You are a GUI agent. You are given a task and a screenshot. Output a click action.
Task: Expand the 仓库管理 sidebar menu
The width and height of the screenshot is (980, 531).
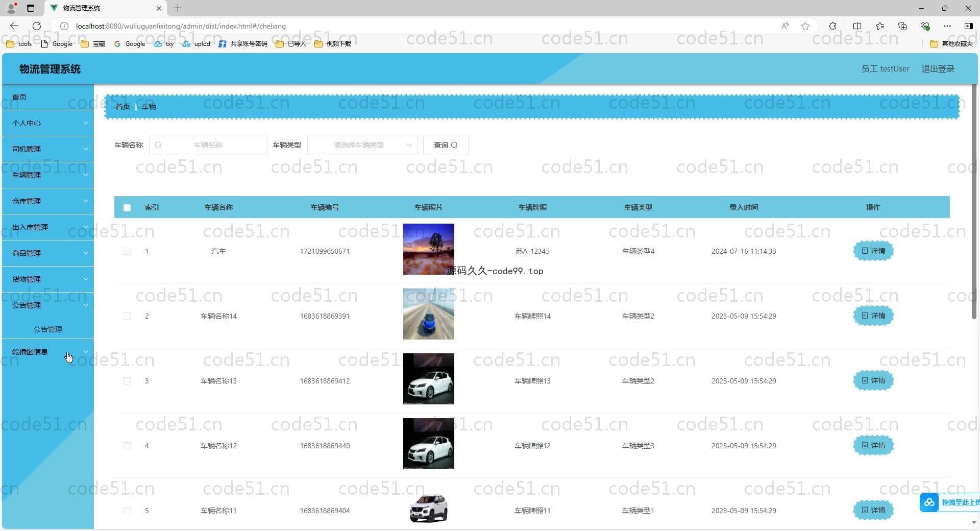pos(48,201)
